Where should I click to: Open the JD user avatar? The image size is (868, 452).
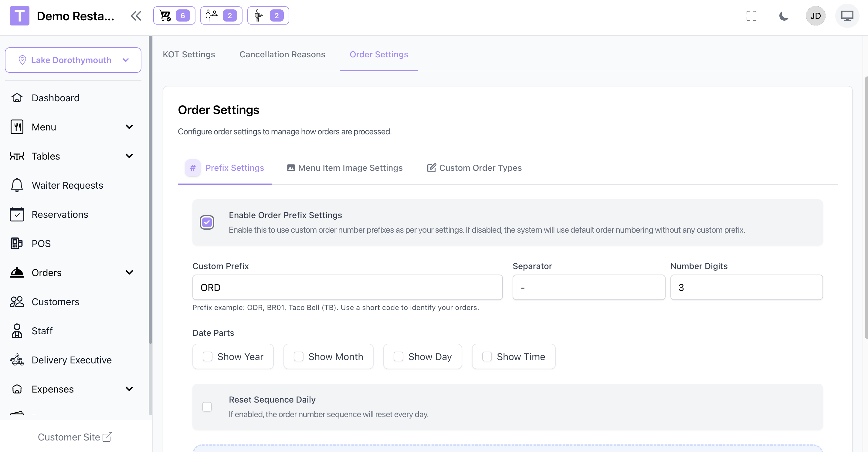[x=815, y=16]
